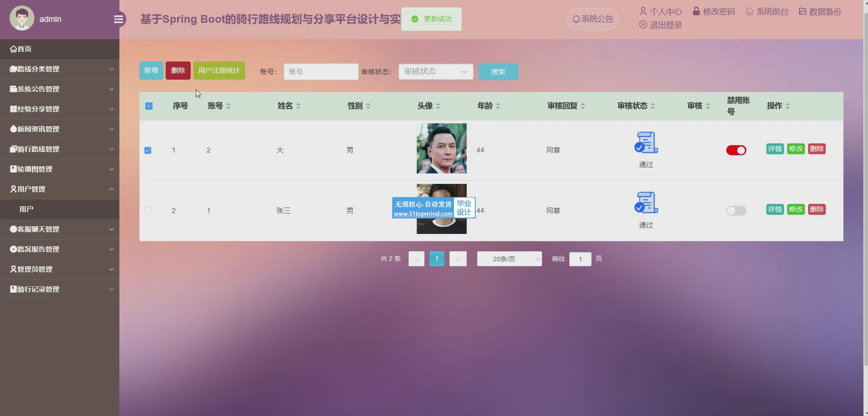This screenshot has width=868, height=416.
Task: Open the 系统公告 bell notification
Action: click(592, 19)
